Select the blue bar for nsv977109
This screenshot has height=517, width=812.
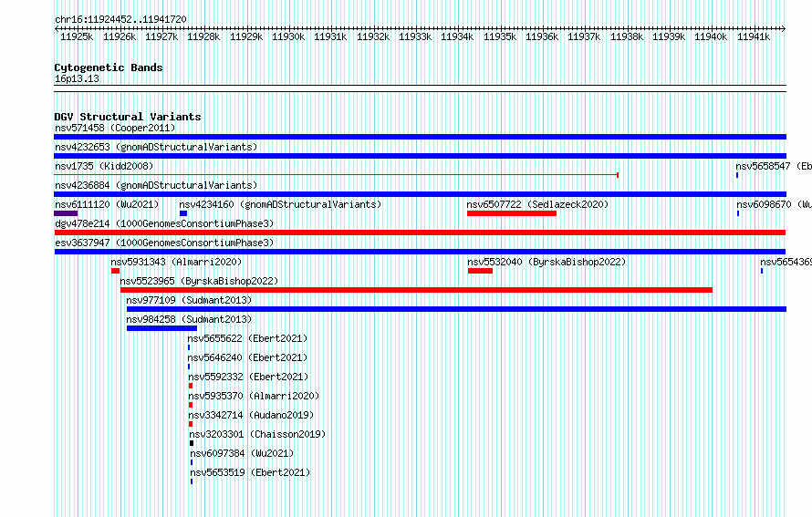(x=457, y=309)
